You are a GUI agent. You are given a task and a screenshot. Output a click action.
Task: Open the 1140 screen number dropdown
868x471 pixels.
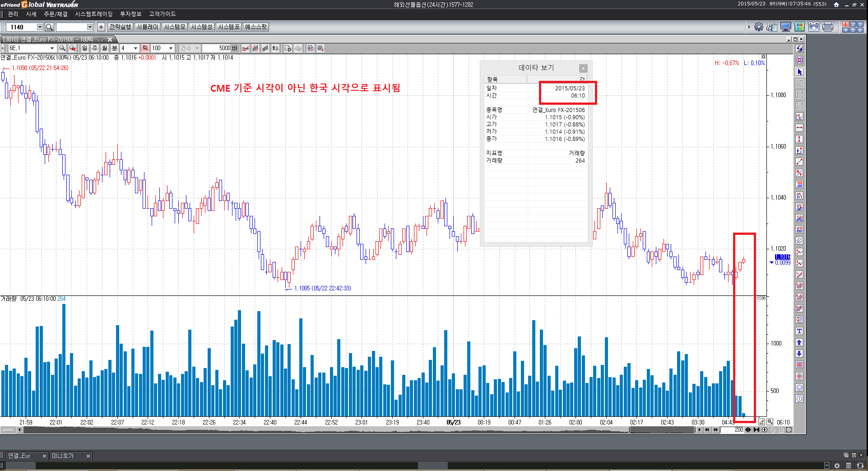[x=40, y=27]
